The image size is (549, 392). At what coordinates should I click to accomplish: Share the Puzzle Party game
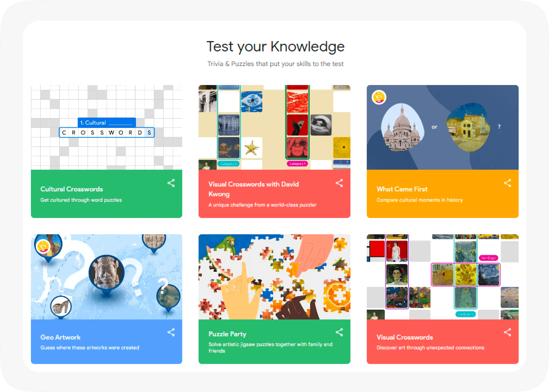pos(339,332)
